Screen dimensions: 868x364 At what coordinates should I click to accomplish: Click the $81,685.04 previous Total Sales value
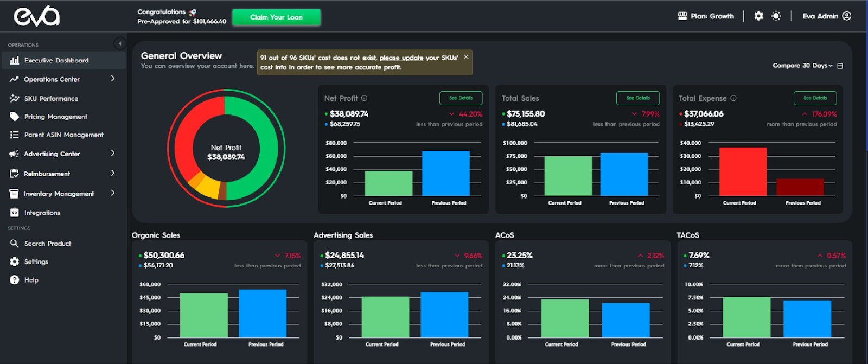tap(522, 124)
